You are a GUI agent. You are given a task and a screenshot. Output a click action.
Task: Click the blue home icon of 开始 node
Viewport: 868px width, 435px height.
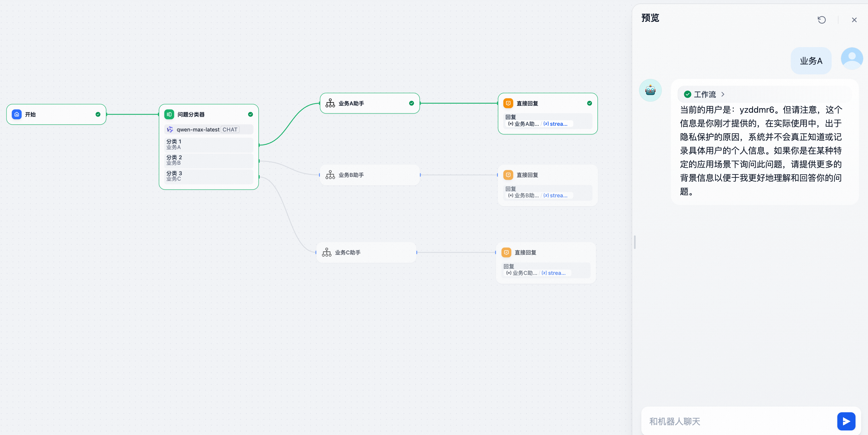[x=17, y=114]
